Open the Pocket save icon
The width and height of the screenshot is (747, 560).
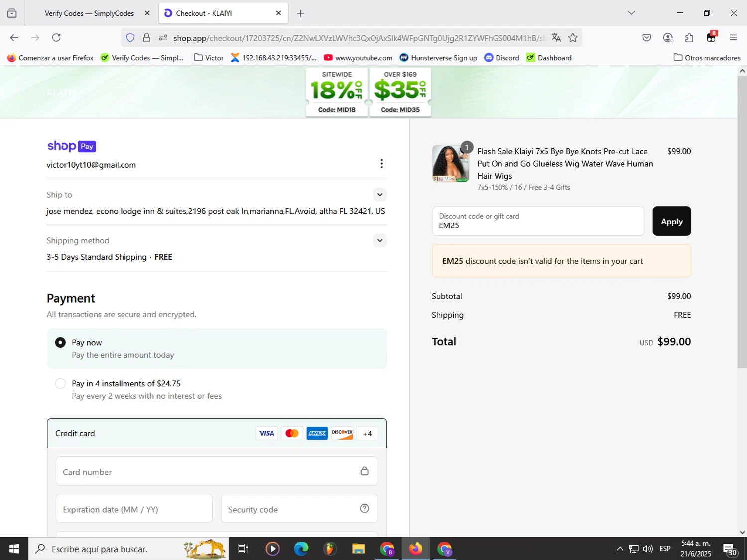point(647,38)
